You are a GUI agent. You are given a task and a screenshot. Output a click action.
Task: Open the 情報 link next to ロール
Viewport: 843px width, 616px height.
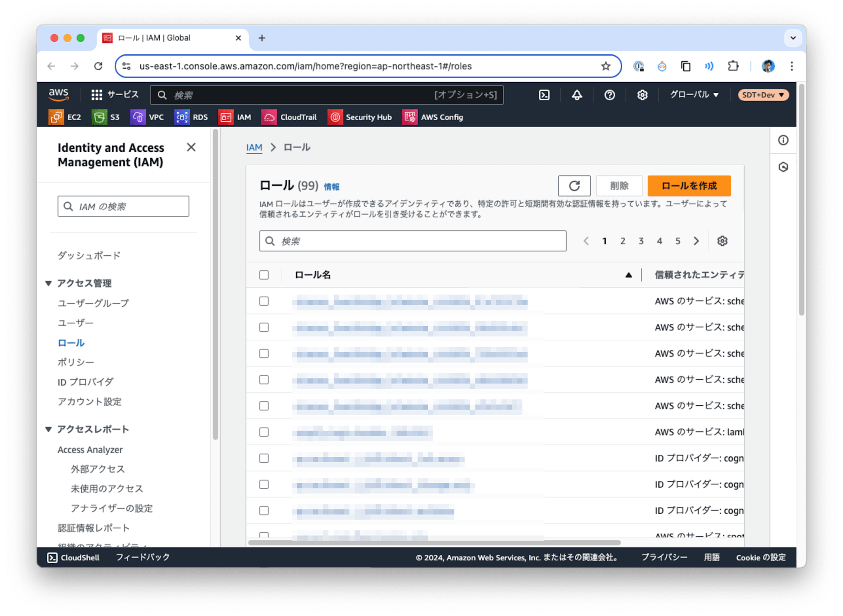[x=331, y=187]
